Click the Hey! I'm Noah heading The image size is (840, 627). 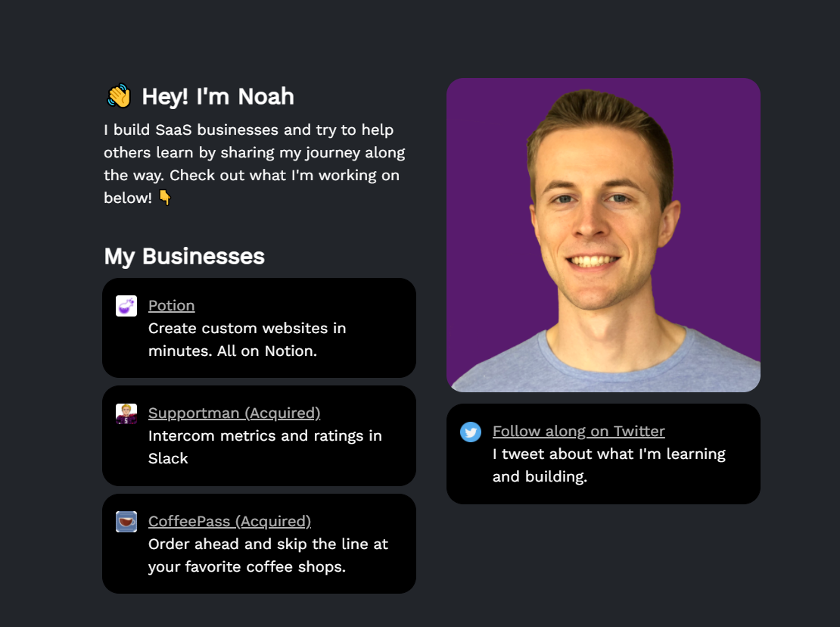(x=217, y=96)
